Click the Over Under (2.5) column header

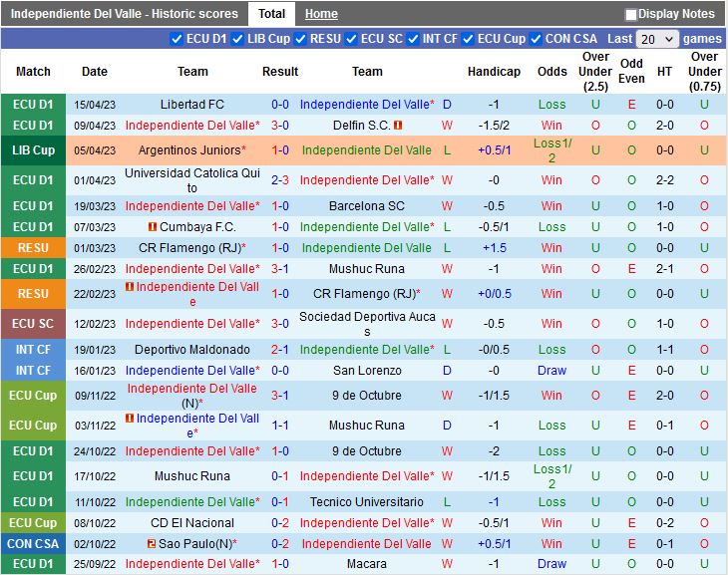[x=595, y=72]
